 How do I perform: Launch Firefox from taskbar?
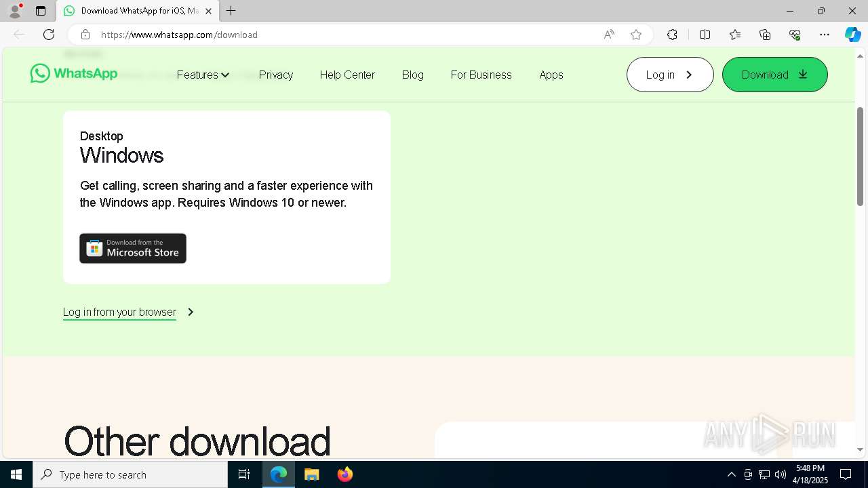point(345,474)
